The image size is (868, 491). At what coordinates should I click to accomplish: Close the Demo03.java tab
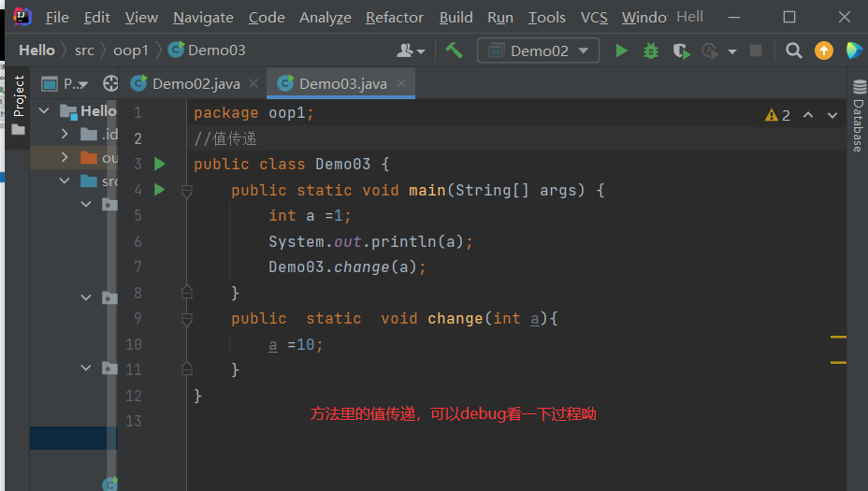coord(402,83)
